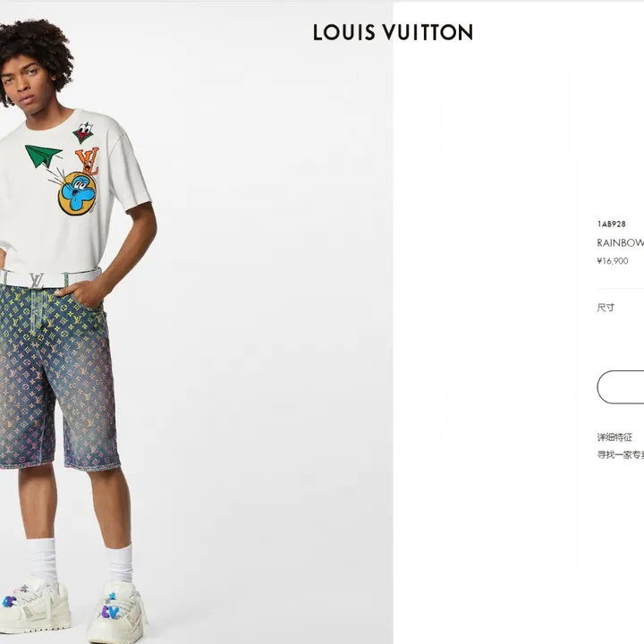Click the silver LV belt buckle
Screen dimensions: 644x644
(36, 281)
